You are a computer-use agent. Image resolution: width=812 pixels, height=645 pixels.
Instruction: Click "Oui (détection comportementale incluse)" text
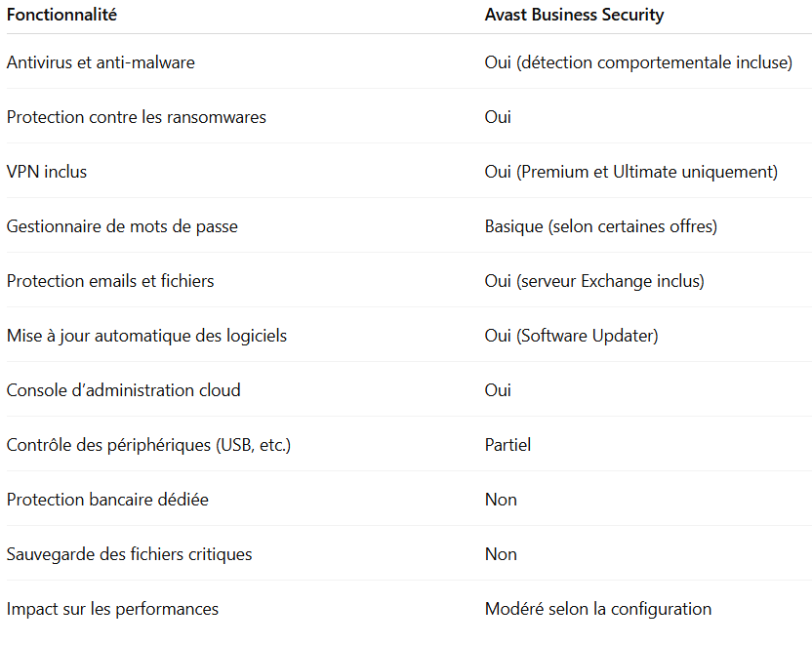pos(637,62)
